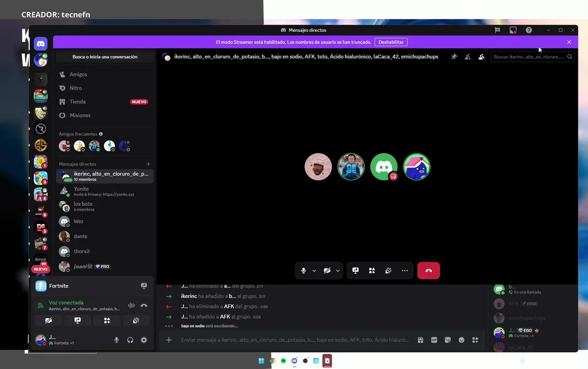Open emoji picker smiley icon
The width and height of the screenshot is (588, 369).
(x=461, y=340)
